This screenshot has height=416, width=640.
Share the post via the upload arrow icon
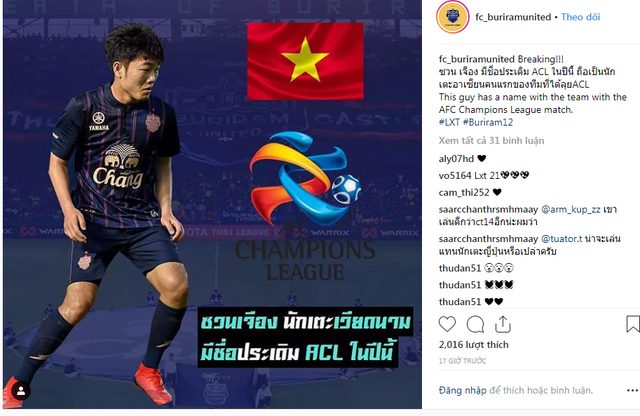click(503, 324)
